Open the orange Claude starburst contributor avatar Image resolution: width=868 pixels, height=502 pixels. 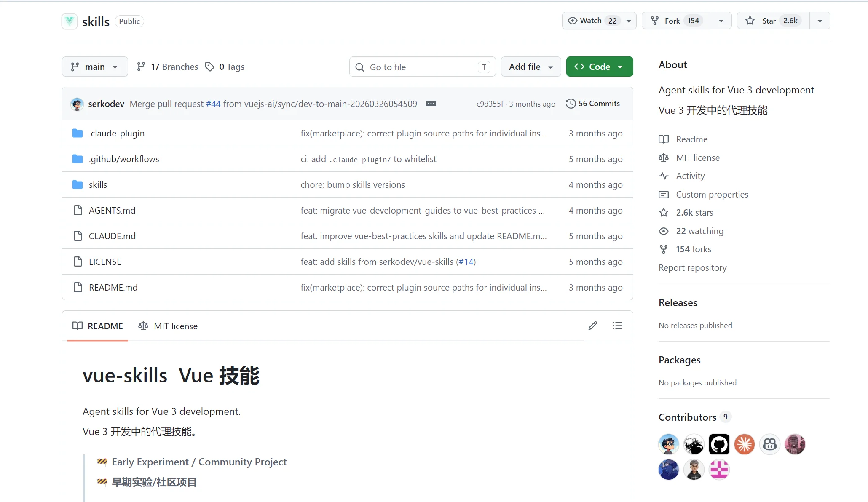(x=745, y=444)
